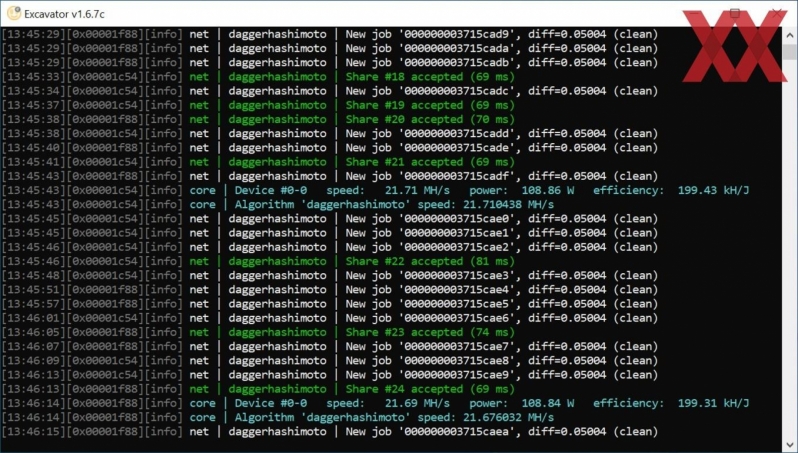Select job ID '000000003715cadd' text
The image size is (798, 453).
(461, 134)
